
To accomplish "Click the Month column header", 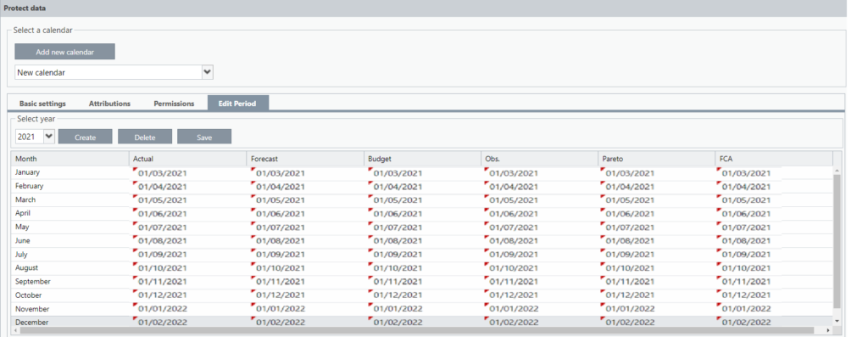I will (70, 159).
